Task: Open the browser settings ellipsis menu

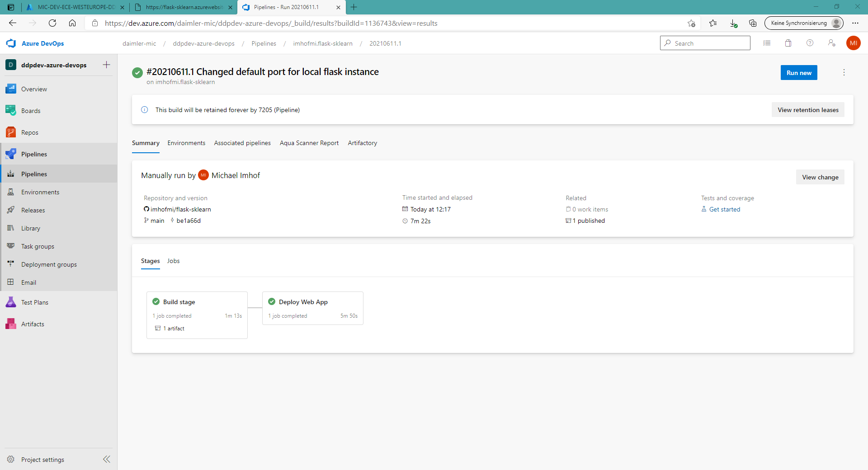Action: point(855,23)
